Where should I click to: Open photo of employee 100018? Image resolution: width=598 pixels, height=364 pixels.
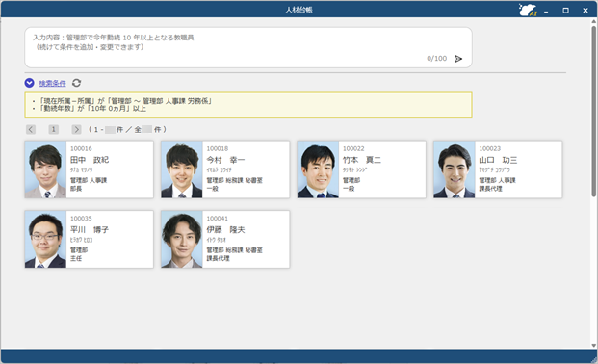182,169
